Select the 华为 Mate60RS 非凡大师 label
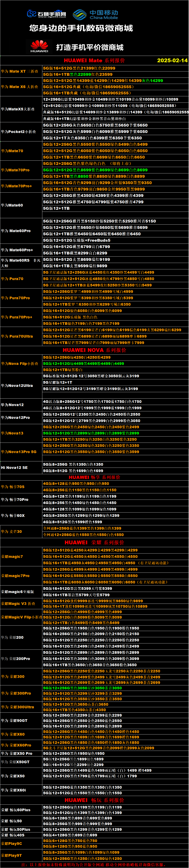 [21, 263]
